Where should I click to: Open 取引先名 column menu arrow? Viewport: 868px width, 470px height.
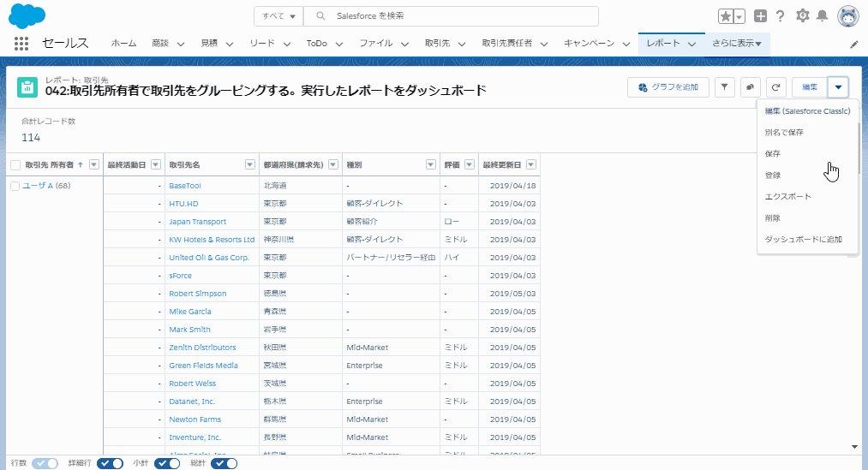pos(250,164)
